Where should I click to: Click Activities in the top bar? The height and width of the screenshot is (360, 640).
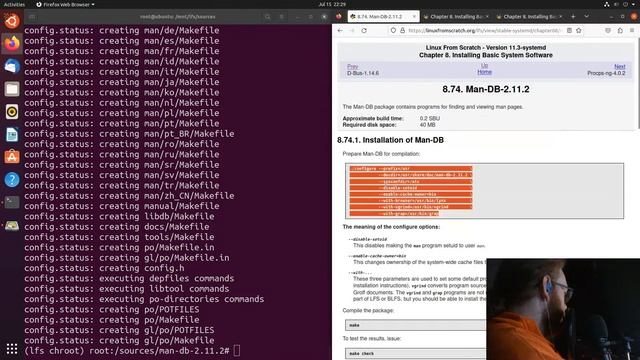[14, 4]
